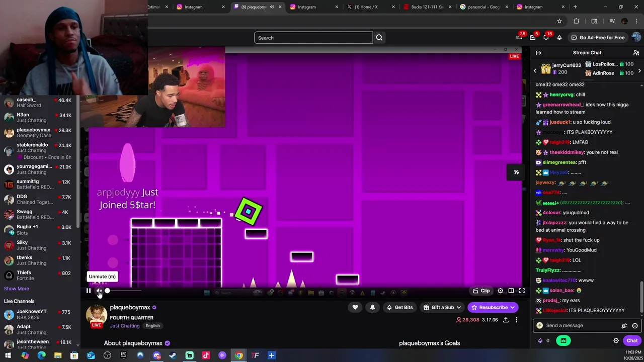Open the green channel points button
The width and height of the screenshot is (644, 362).
pyautogui.click(x=563, y=340)
